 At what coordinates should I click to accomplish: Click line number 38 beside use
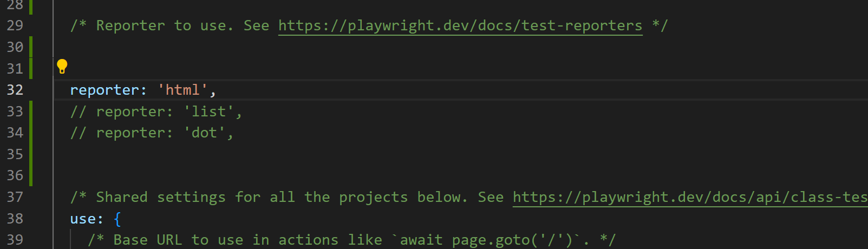15,219
